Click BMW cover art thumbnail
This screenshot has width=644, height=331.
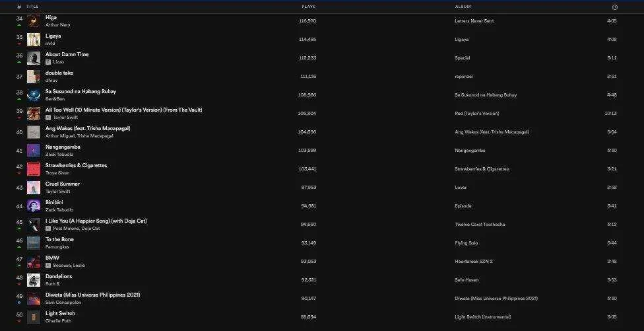34,262
